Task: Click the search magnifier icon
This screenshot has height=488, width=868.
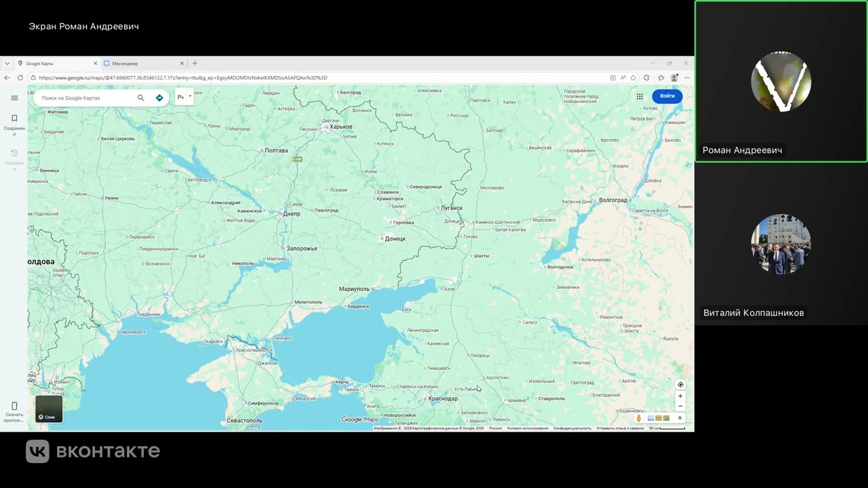Action: click(x=141, y=98)
